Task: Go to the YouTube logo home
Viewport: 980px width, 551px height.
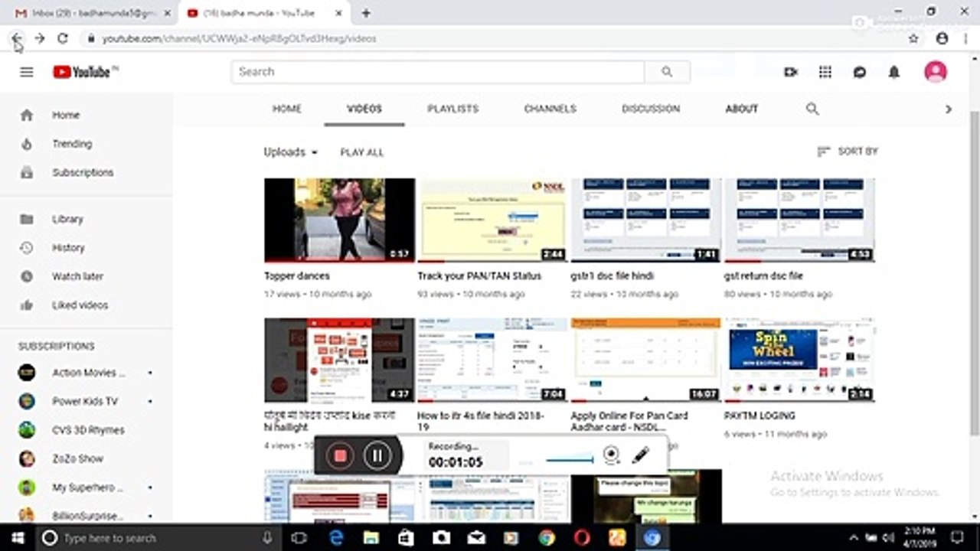Action: click(86, 72)
